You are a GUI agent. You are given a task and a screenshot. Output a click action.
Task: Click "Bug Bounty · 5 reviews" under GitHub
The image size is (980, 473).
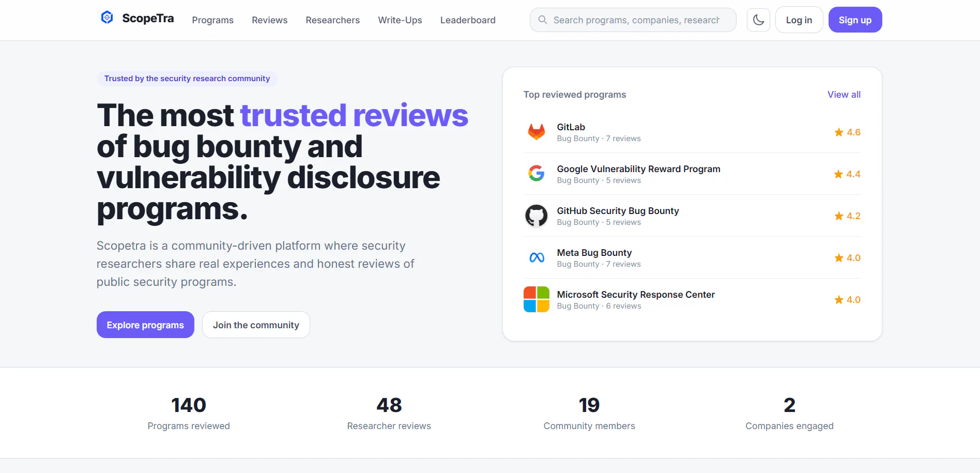[x=599, y=222]
